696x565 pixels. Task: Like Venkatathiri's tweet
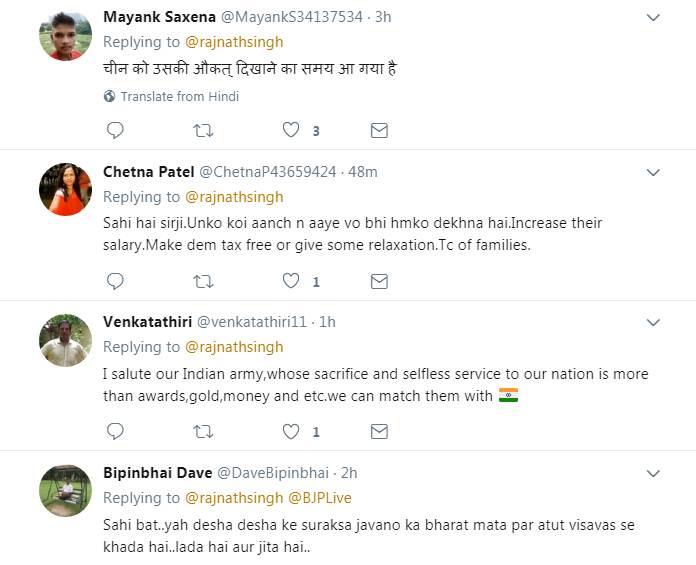pos(291,432)
